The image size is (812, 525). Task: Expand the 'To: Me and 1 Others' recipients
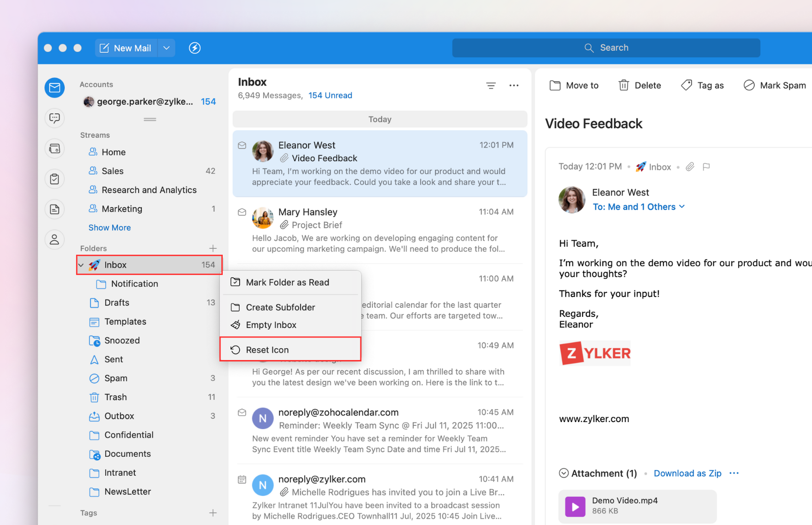638,207
